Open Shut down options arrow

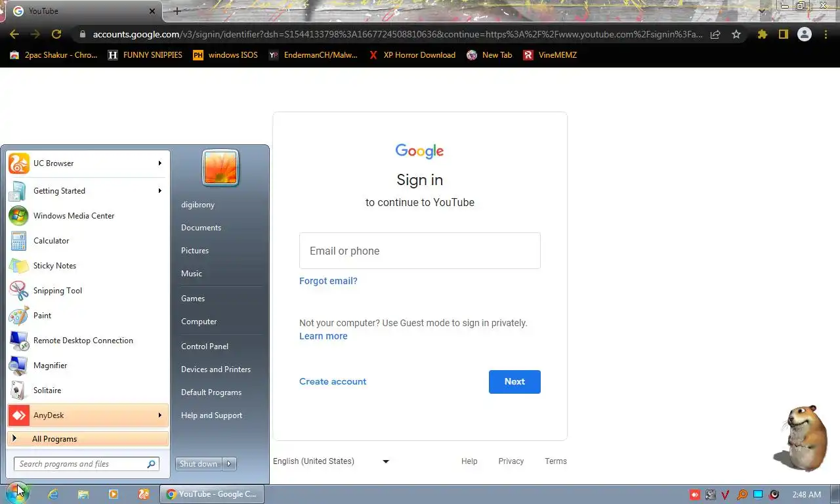coord(229,464)
